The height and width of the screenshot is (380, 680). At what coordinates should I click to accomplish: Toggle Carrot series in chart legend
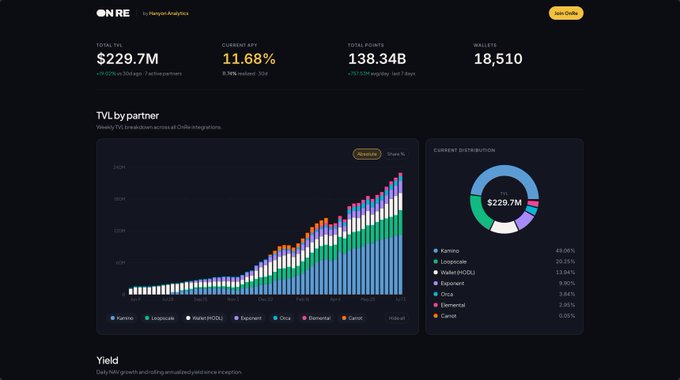pos(352,318)
